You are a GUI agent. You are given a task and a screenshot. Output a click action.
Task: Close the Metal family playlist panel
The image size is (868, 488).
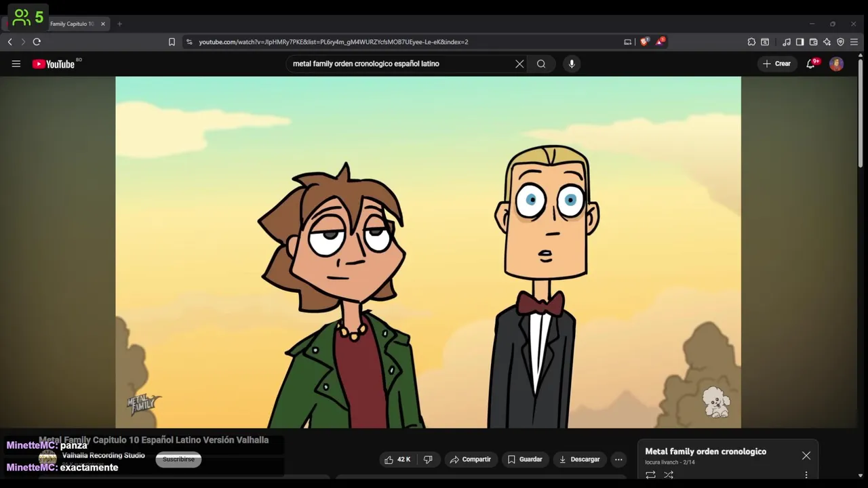(x=806, y=455)
